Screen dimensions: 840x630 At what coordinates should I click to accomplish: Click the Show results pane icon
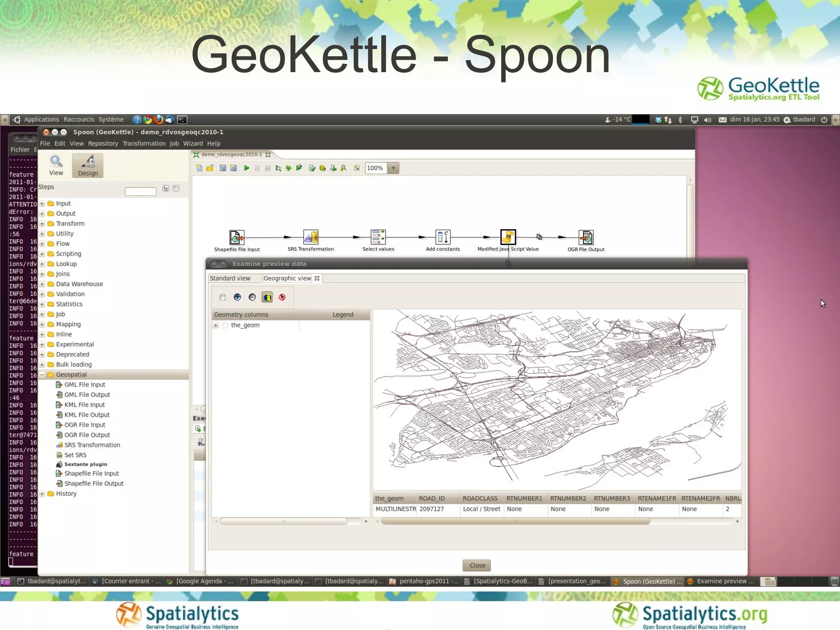pyautogui.click(x=357, y=168)
